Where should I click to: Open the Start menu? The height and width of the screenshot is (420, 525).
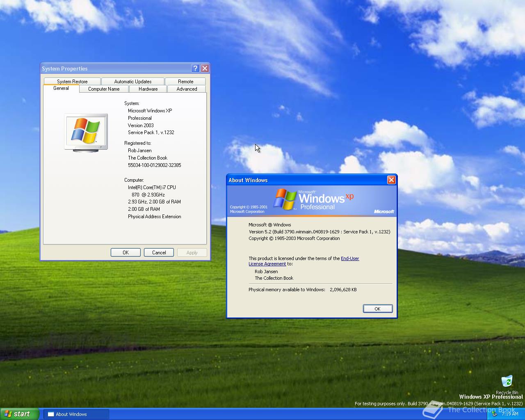click(19, 414)
